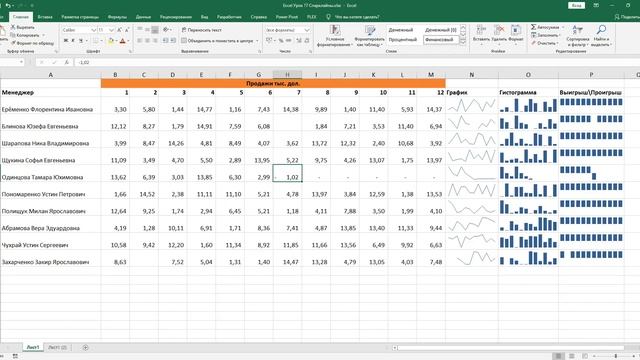Open the Merge and Center dropdown arrow
640x360 pixels.
click(257, 41)
